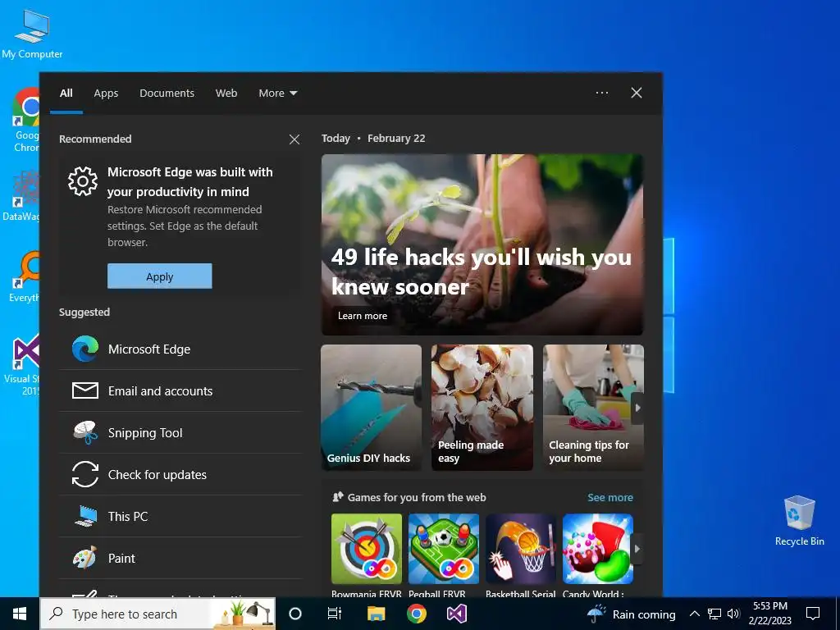840x630 pixels.
Task: Switch to the Apps tab
Action: tap(106, 94)
